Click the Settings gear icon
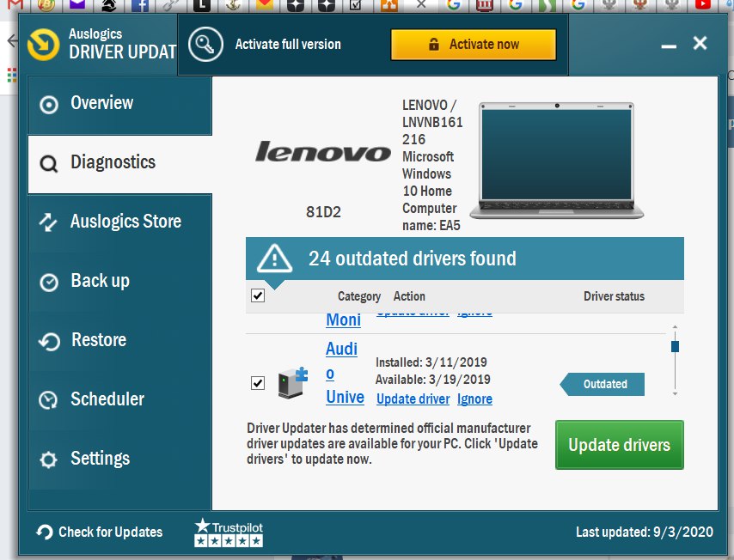734x560 pixels. coord(48,460)
